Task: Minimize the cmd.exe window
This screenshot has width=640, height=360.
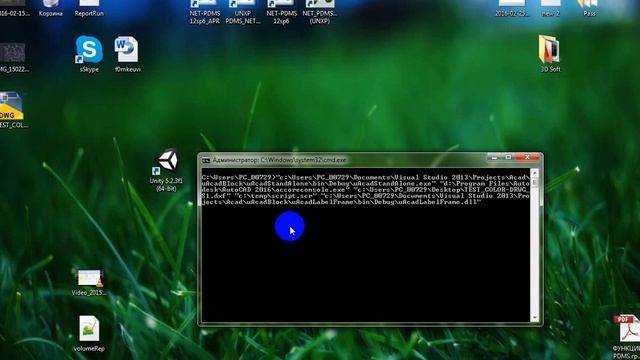Action: coord(495,157)
